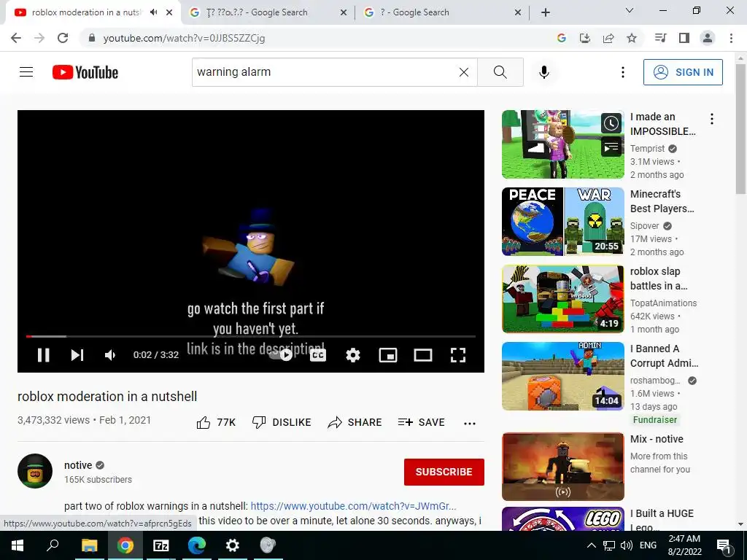The height and width of the screenshot is (560, 747).
Task: Select the roblox moderation YouTube tab
Action: [86, 12]
